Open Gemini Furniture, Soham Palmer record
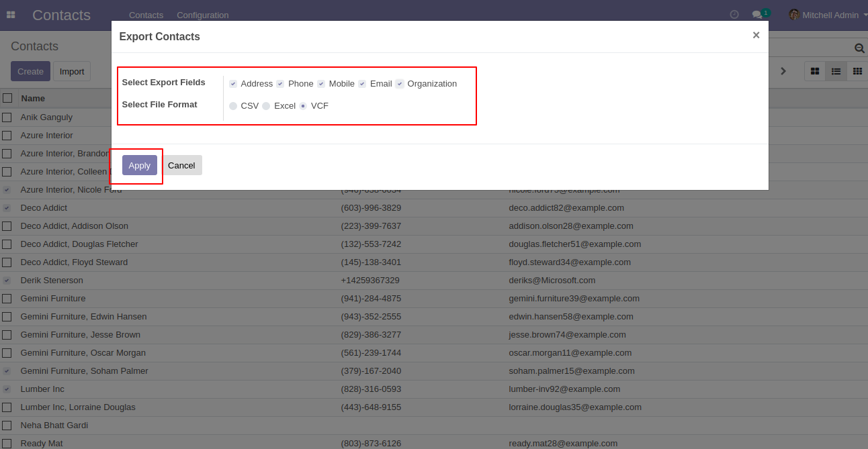 click(x=85, y=371)
